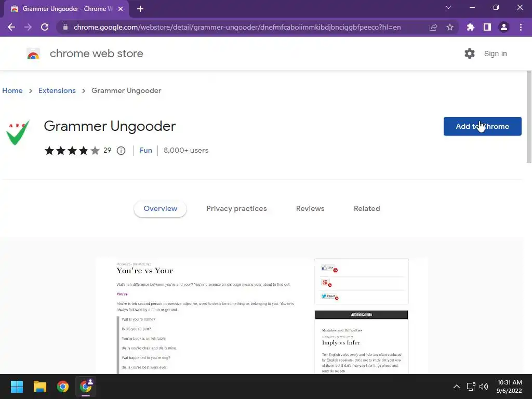Viewport: 532px width, 399px height.
Task: Click the share this page icon
Action: [x=433, y=27]
